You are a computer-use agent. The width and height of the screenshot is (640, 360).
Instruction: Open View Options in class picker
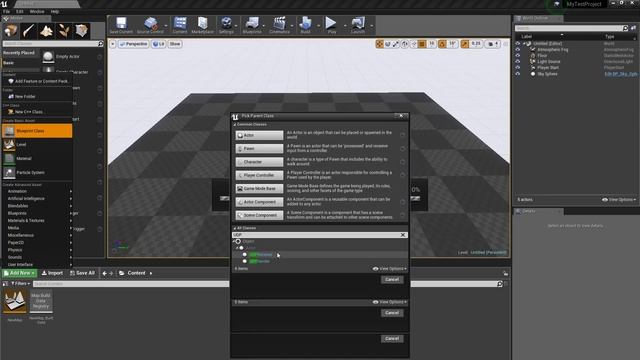coord(389,269)
